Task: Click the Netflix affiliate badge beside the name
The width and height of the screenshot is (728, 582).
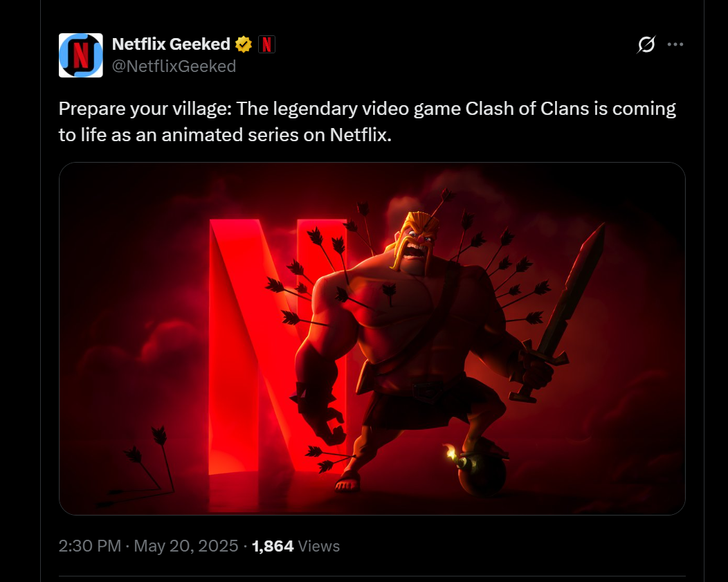Action: (266, 44)
